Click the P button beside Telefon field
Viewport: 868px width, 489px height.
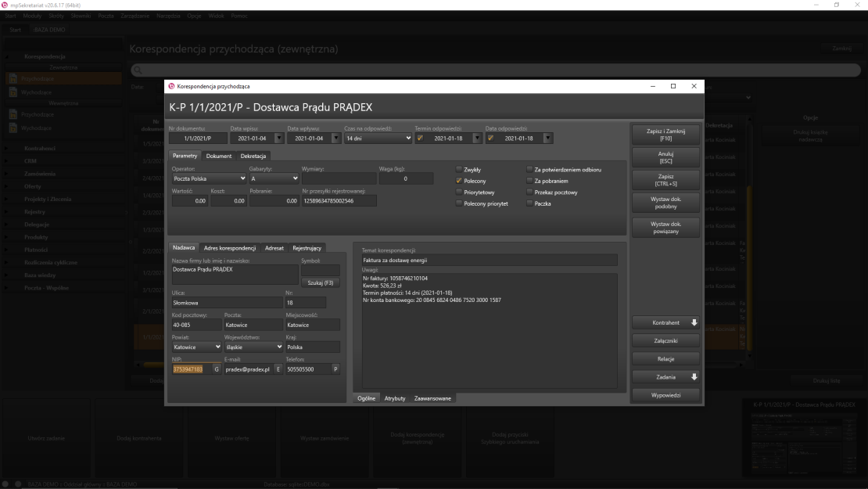[335, 369]
